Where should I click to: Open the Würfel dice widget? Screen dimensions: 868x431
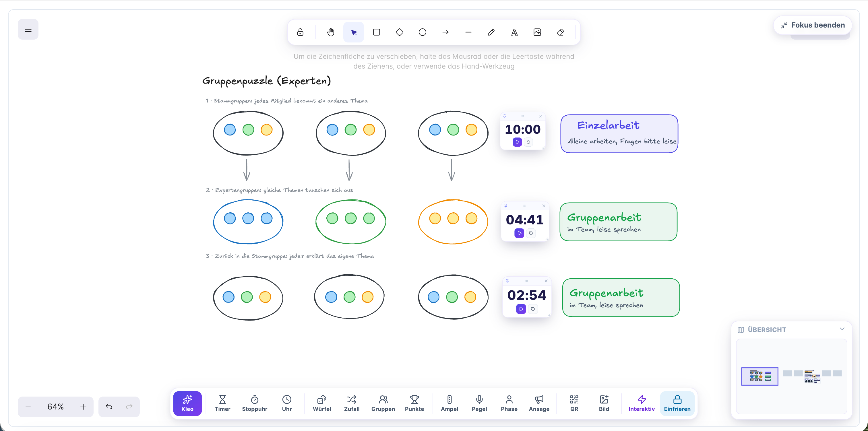tap(322, 403)
